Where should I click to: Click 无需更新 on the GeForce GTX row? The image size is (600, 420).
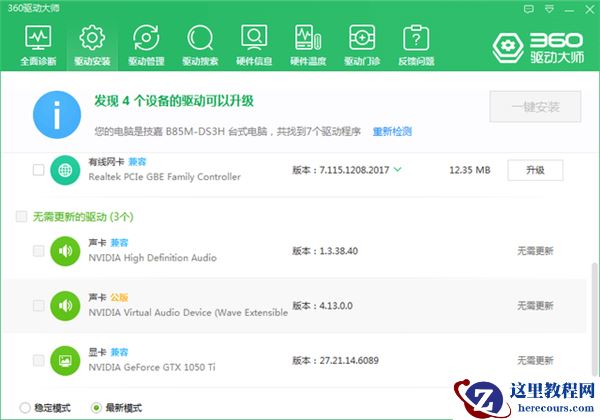click(535, 360)
